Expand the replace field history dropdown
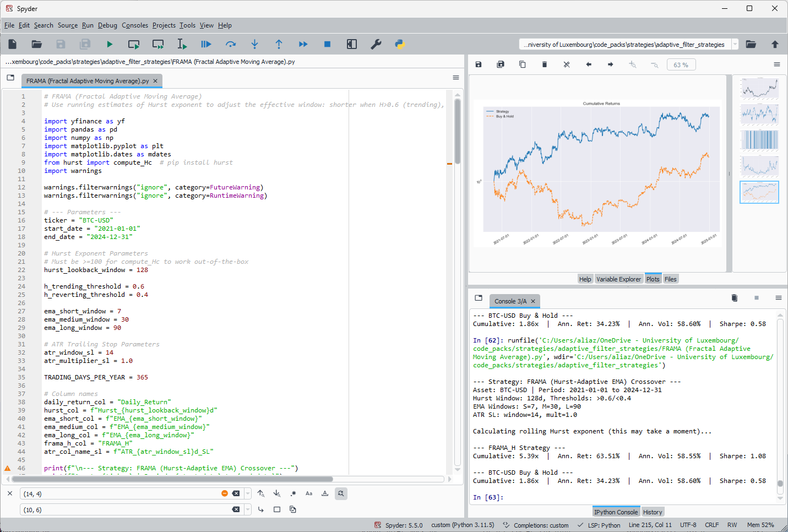 [248, 509]
